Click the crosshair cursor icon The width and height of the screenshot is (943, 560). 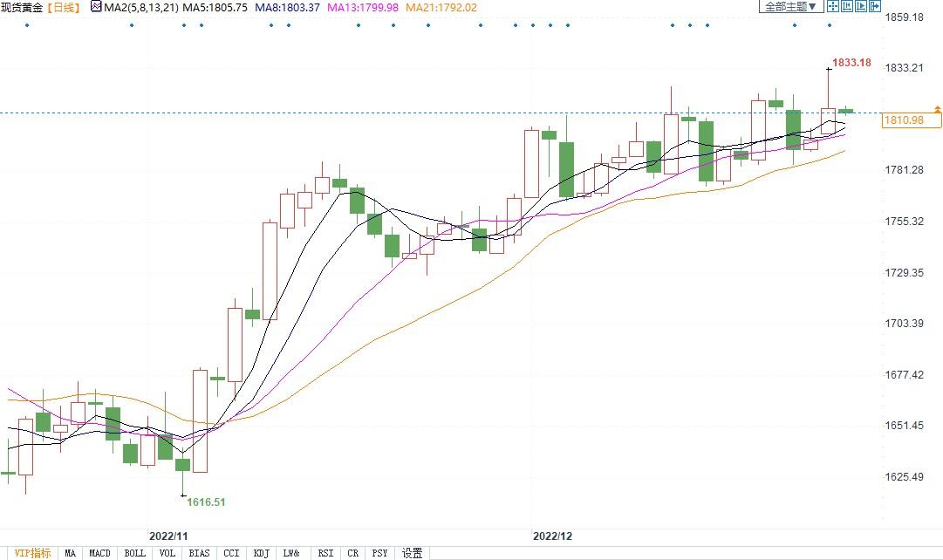833,7
